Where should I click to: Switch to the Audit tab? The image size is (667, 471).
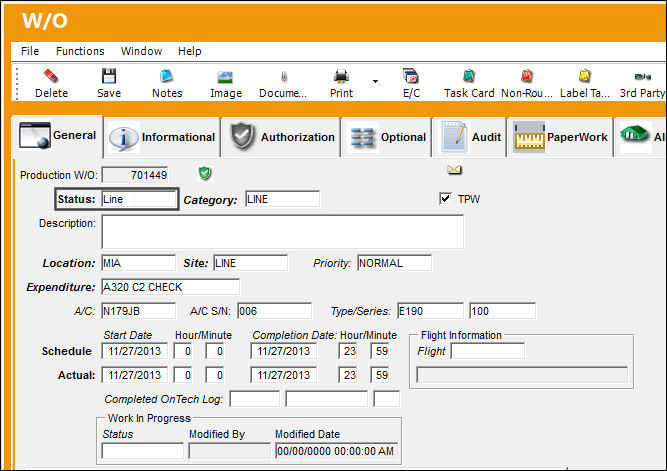click(469, 137)
